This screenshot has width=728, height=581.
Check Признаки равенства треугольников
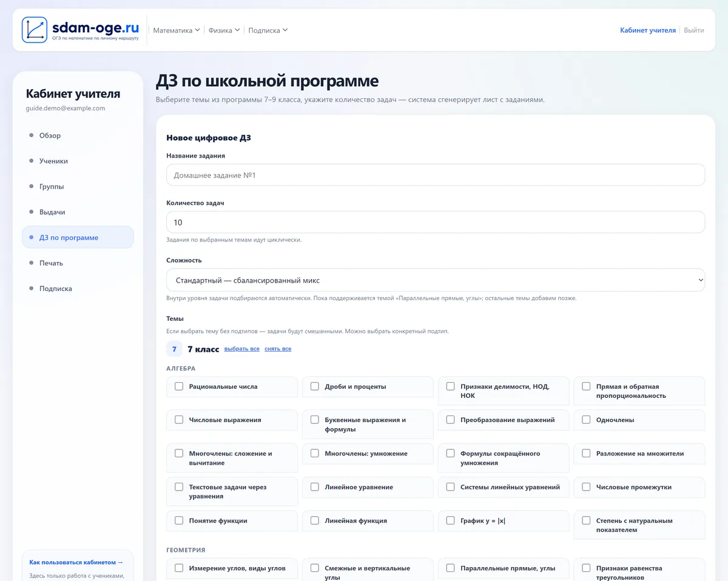(x=586, y=568)
